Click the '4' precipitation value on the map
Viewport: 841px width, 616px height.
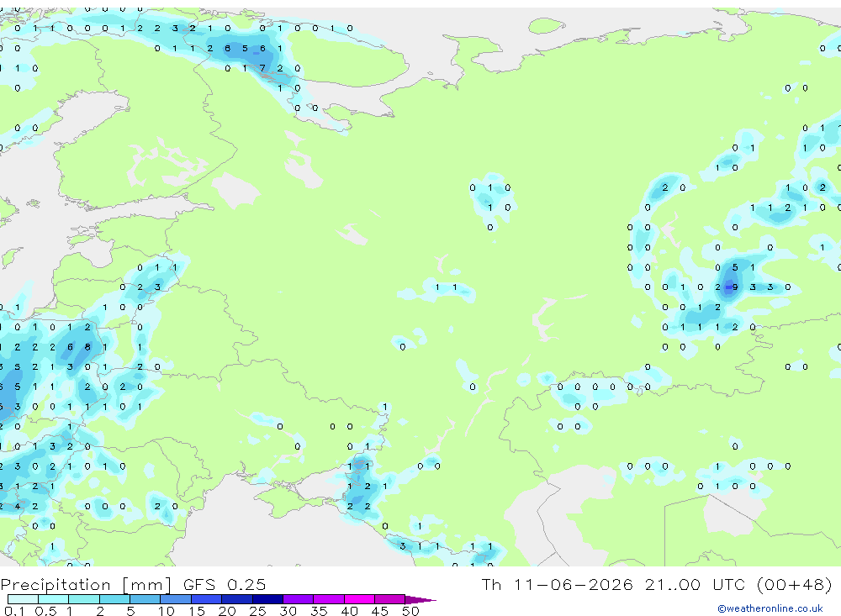tap(18, 506)
